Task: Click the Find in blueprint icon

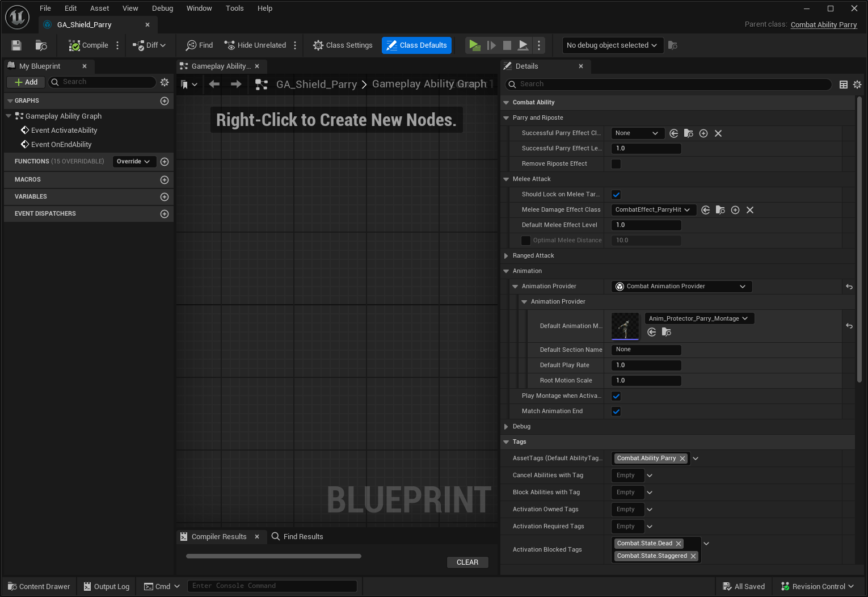Action: (x=199, y=45)
